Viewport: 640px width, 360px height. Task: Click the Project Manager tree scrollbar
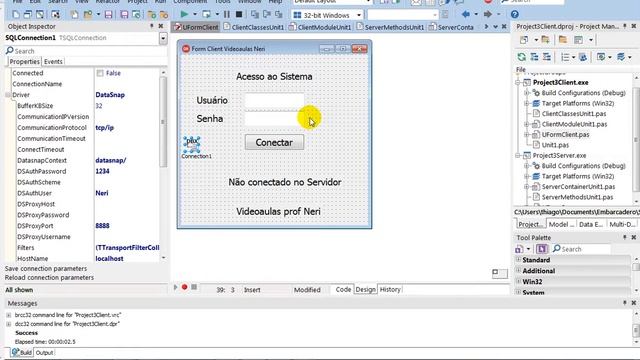click(636, 139)
